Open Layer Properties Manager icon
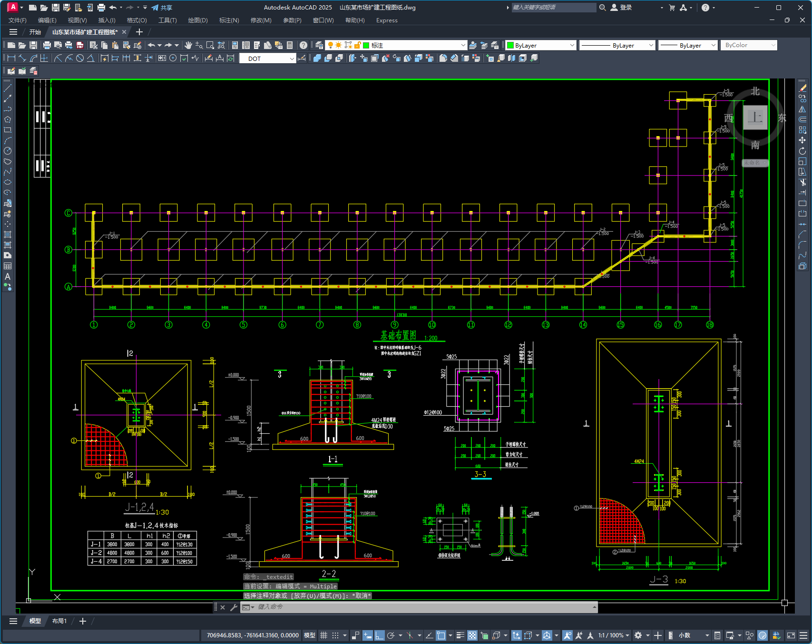Viewport: 812px width, 644px height. [319, 45]
